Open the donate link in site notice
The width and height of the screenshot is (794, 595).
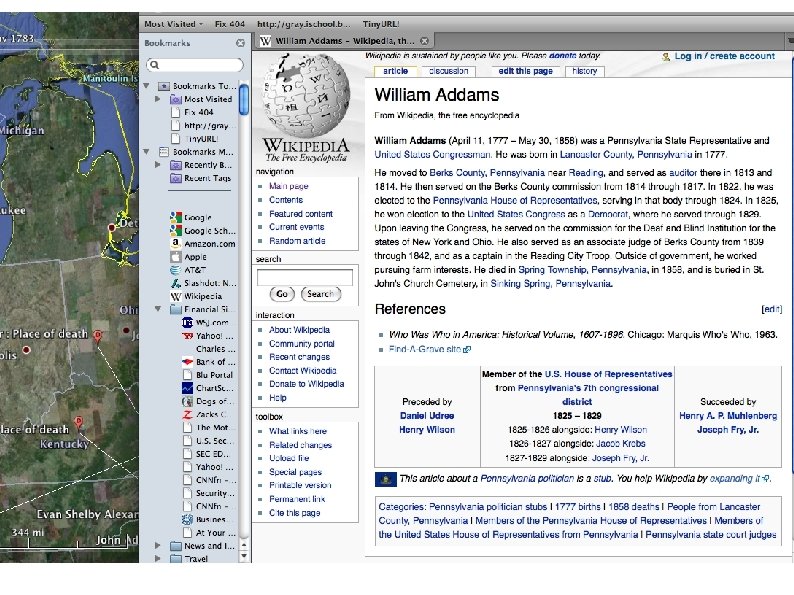click(x=563, y=56)
